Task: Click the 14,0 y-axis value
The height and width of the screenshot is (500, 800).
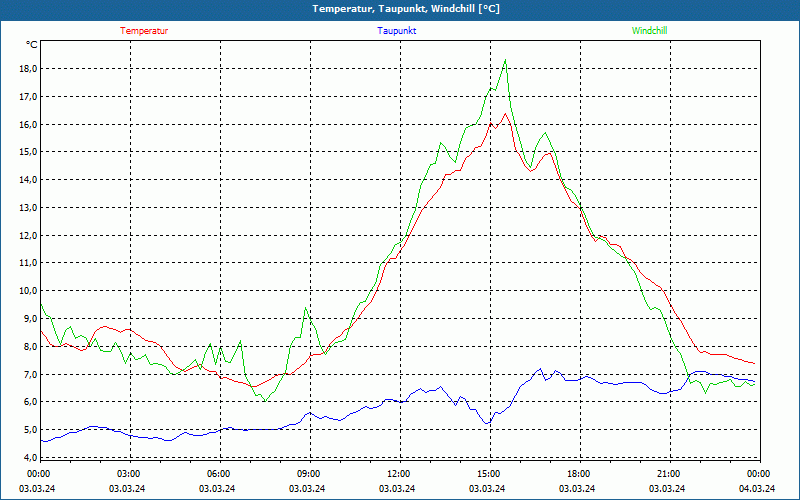Action: [28, 180]
